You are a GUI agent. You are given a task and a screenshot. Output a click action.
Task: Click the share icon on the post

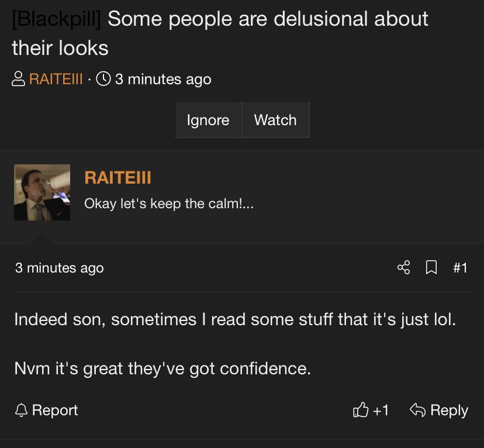tap(403, 268)
